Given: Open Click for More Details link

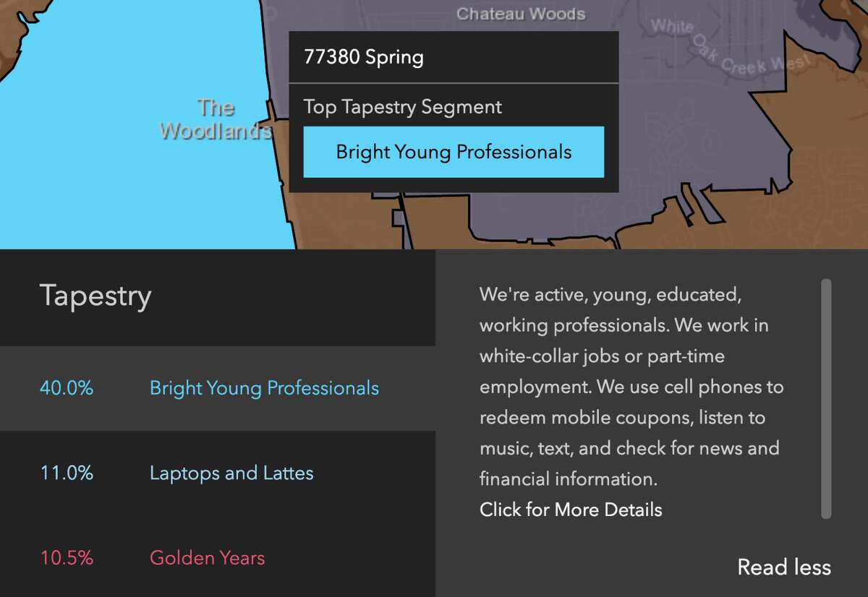Looking at the screenshot, I should pos(571,510).
